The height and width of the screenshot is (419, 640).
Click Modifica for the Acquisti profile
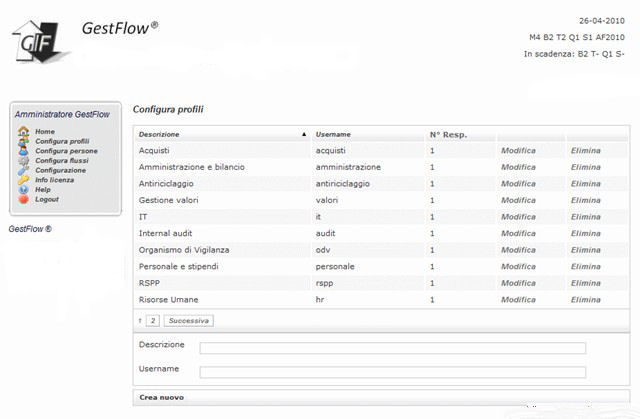(518, 150)
